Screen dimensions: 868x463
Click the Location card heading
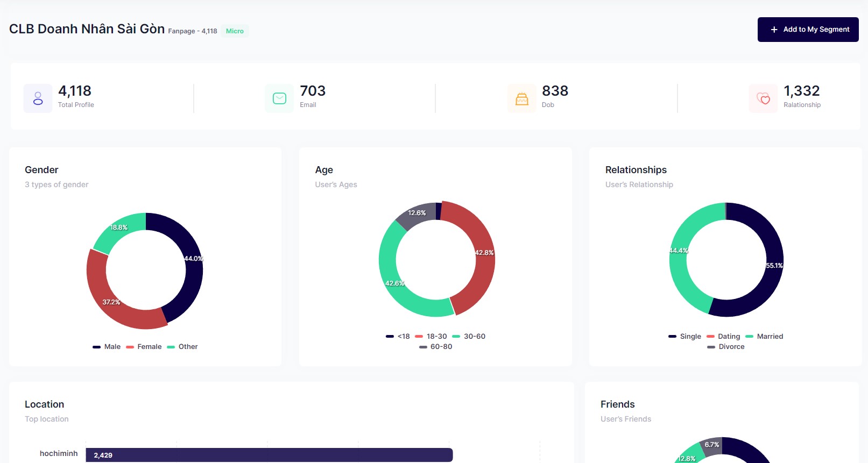(44, 404)
